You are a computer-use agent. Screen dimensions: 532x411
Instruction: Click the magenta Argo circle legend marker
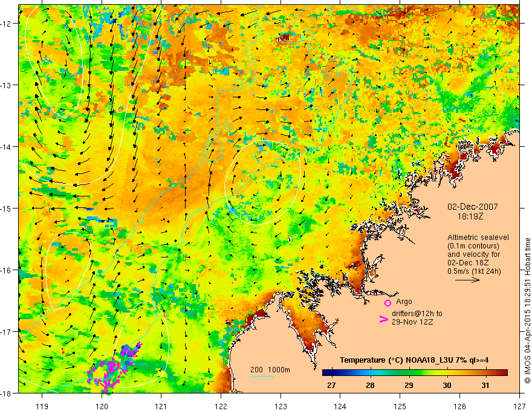point(388,303)
